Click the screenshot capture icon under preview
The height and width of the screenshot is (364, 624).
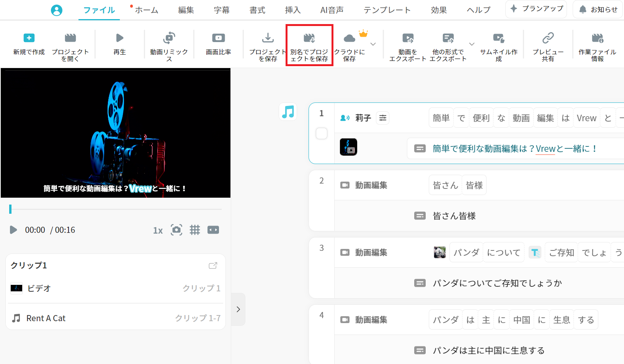point(176,230)
